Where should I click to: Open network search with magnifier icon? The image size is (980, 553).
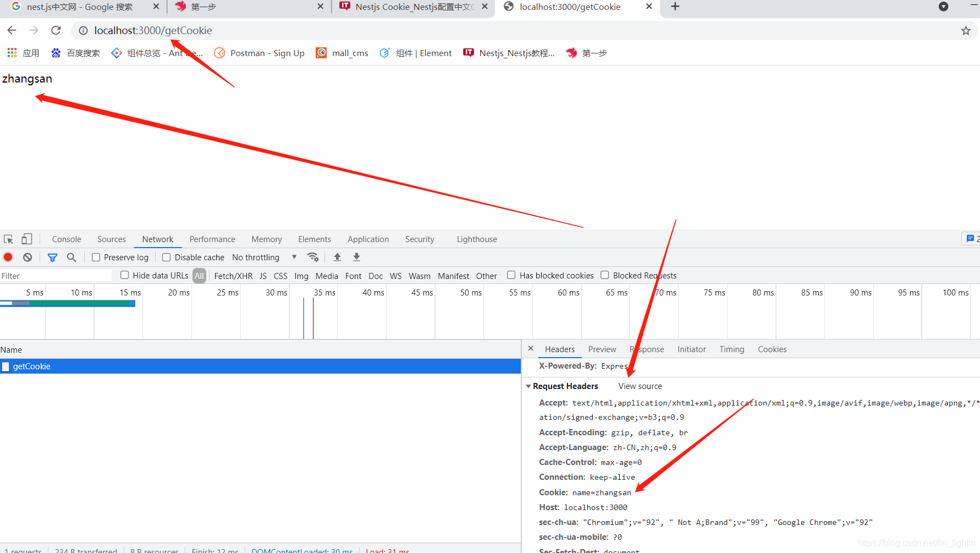pos(71,257)
